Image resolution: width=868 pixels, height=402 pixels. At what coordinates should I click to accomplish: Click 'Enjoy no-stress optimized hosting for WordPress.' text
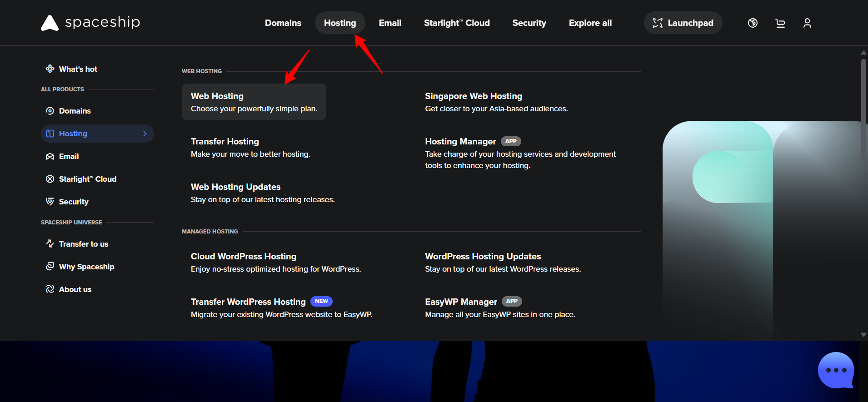point(276,269)
